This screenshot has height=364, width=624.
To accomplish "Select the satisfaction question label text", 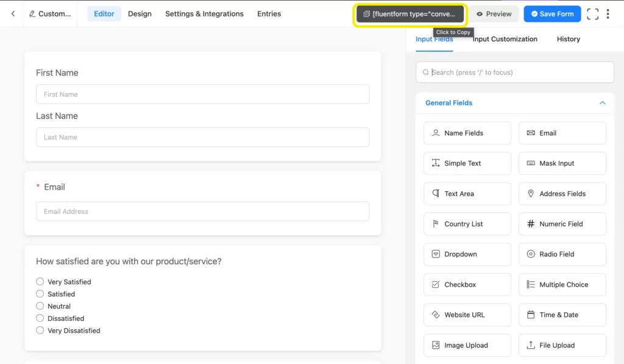I will point(129,262).
